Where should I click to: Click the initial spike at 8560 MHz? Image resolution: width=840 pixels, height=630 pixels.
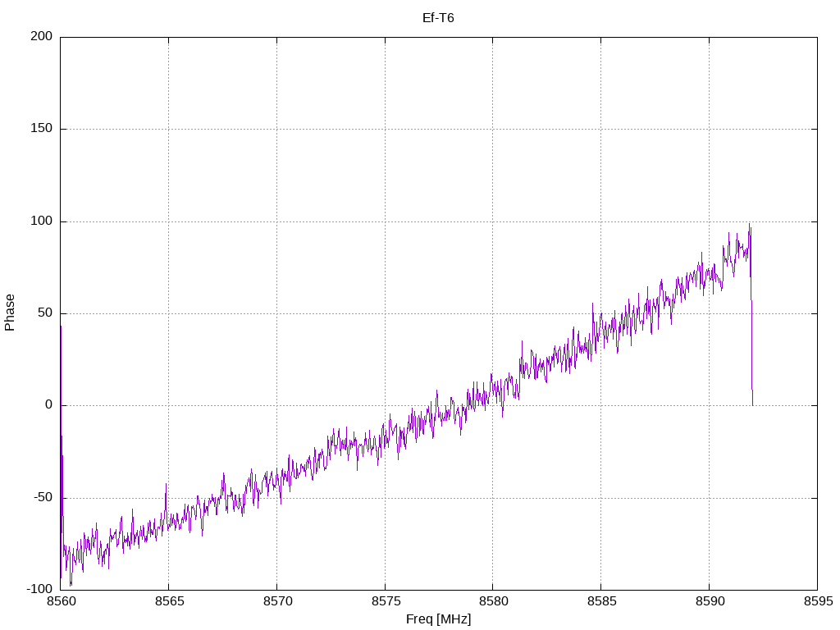pyautogui.click(x=61, y=328)
